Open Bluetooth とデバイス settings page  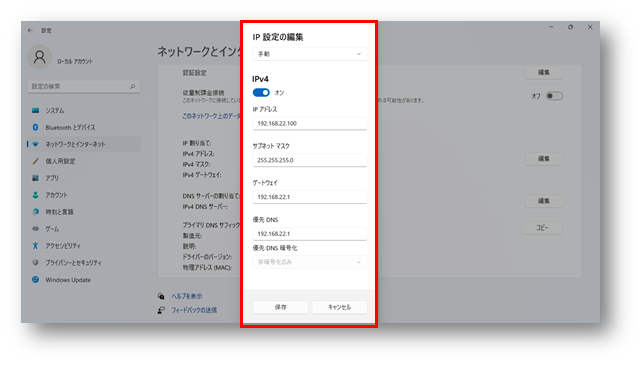point(84,127)
